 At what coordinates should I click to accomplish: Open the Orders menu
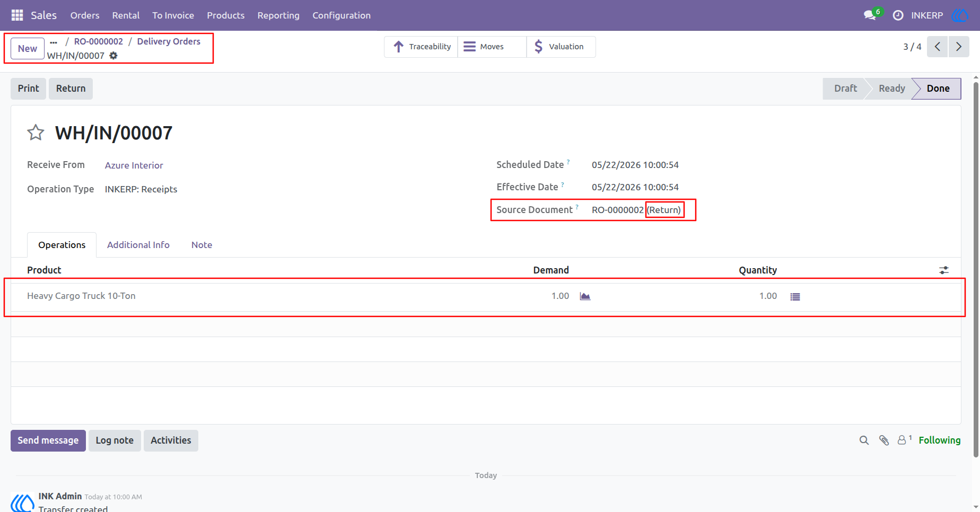pos(85,15)
